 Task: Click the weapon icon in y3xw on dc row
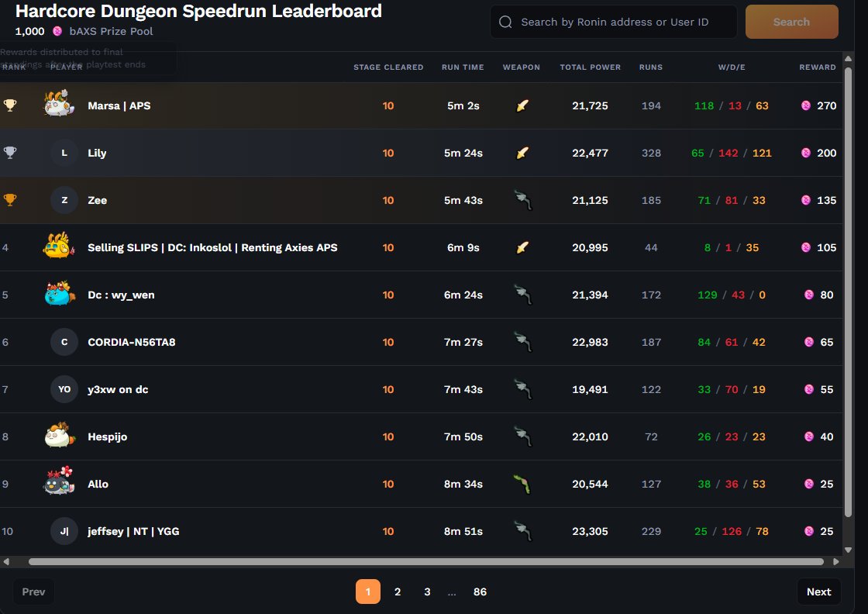[x=523, y=389]
